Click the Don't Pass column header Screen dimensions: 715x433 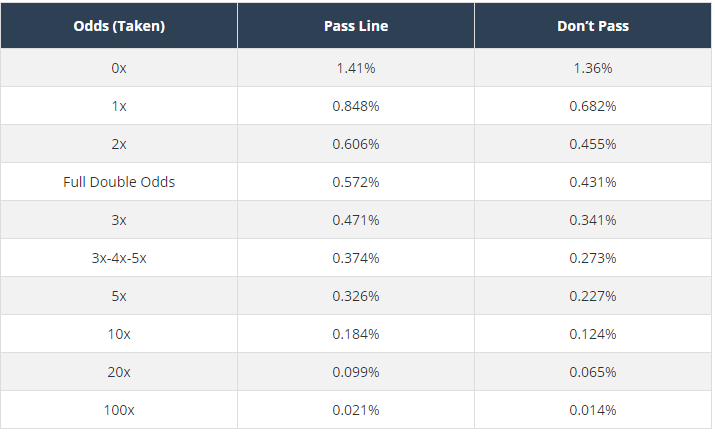592,26
